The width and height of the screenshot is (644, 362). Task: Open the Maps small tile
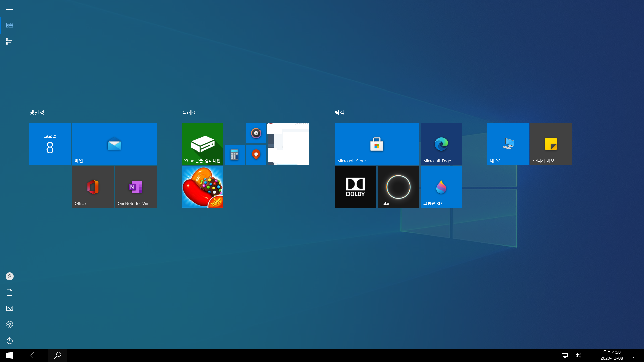coord(256,155)
